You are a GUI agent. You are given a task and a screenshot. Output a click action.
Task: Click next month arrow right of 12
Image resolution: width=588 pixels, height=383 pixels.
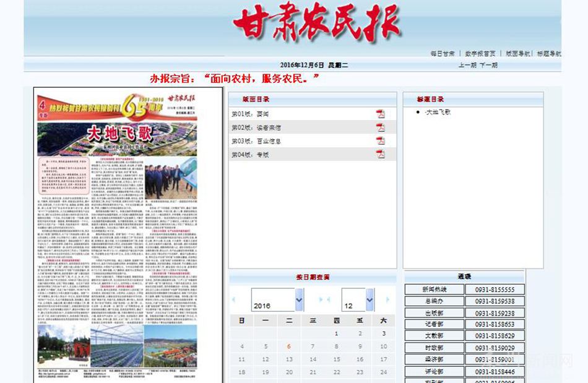388,300
